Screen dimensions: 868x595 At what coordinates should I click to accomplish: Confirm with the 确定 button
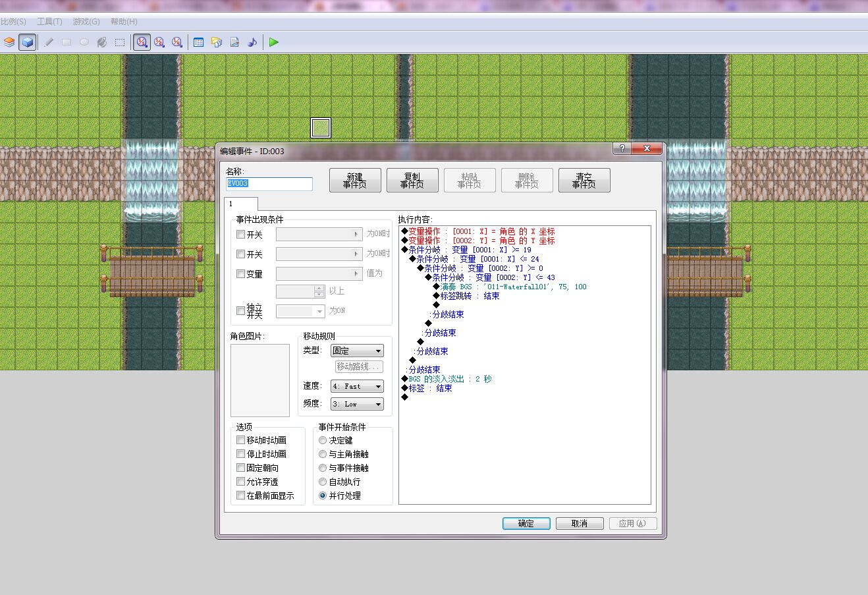[526, 523]
